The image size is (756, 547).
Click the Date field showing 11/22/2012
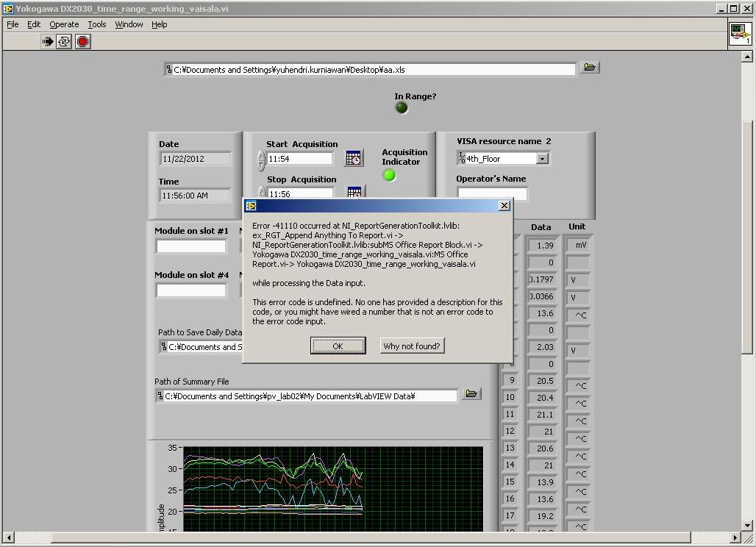click(x=196, y=159)
